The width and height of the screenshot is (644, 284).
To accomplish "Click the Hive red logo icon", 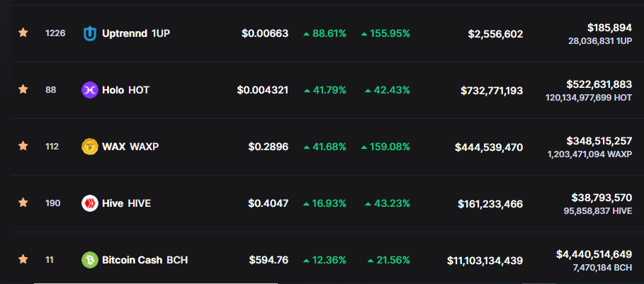I will tap(89, 203).
